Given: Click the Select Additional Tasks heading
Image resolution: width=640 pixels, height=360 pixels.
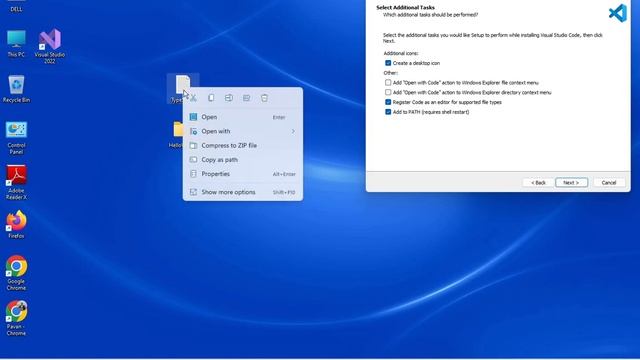Looking at the screenshot, I should (405, 7).
